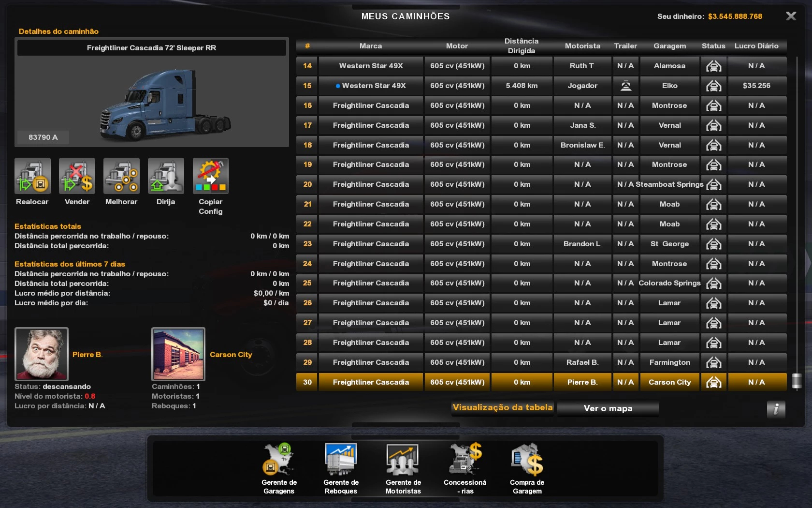Click the Realocar truck icon
812x508 pixels.
(x=32, y=176)
